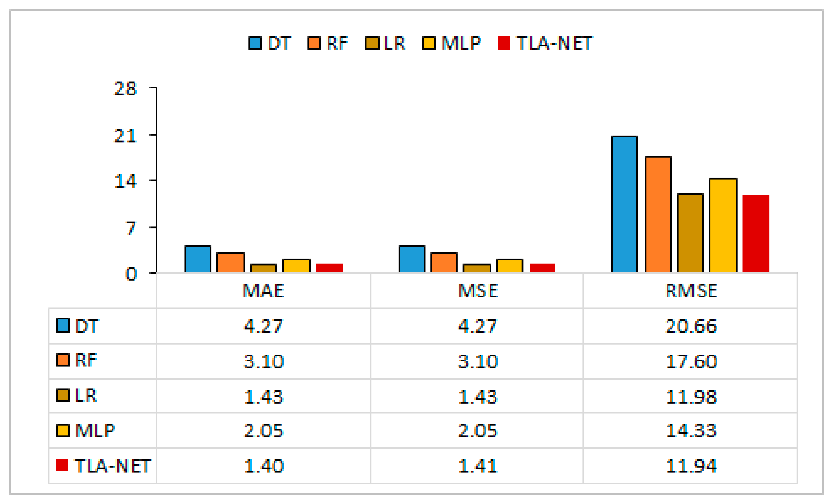Viewport: 833px width, 504px height.
Task: Select the orange RF bar in MAE group
Action: click(x=231, y=262)
